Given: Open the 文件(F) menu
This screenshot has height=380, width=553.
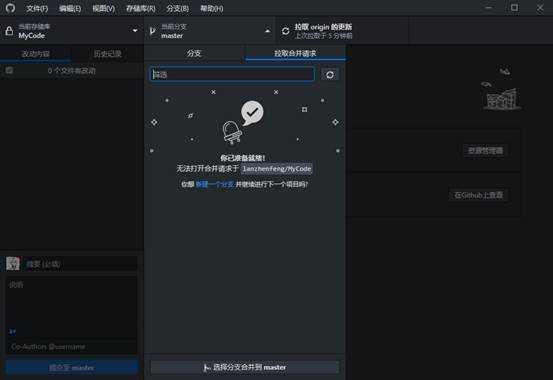Looking at the screenshot, I should coord(37,8).
